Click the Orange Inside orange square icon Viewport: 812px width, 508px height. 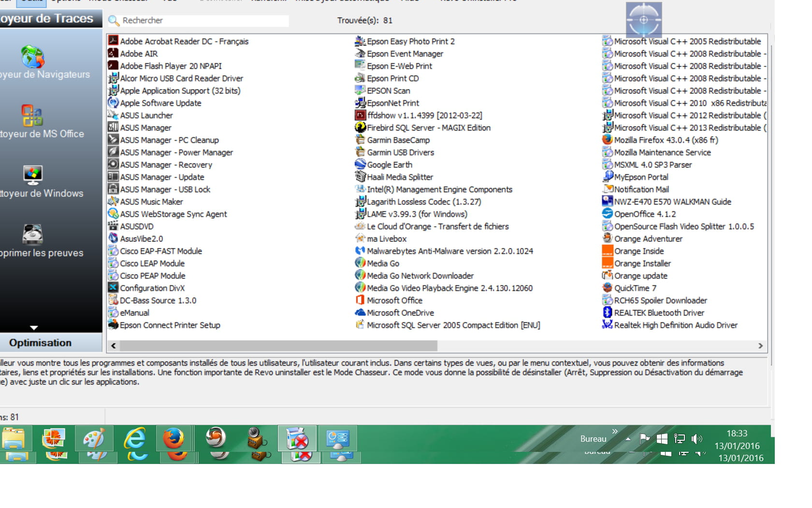[x=608, y=251]
